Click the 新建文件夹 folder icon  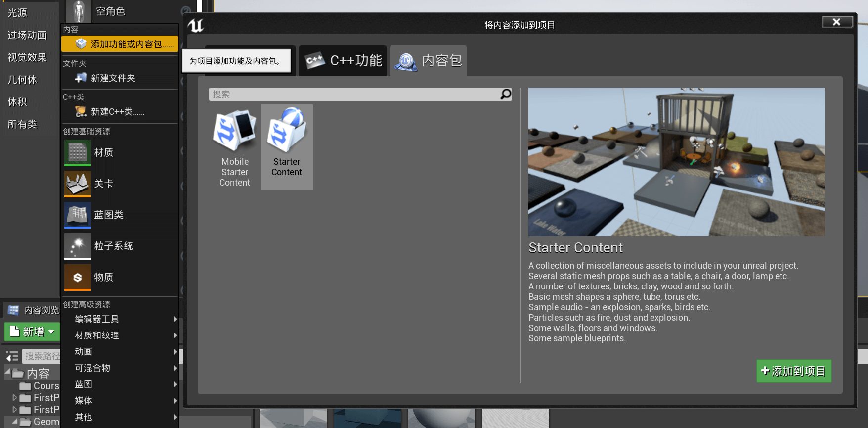81,78
